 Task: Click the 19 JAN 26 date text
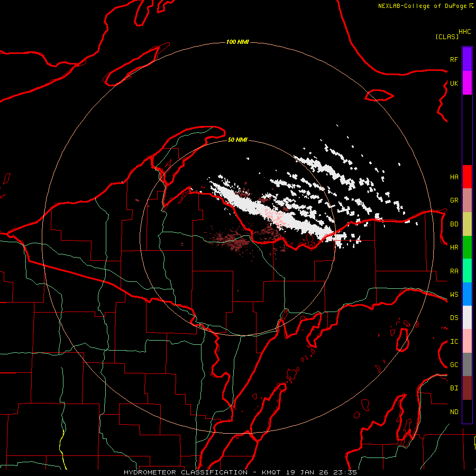pyautogui.click(x=306, y=472)
